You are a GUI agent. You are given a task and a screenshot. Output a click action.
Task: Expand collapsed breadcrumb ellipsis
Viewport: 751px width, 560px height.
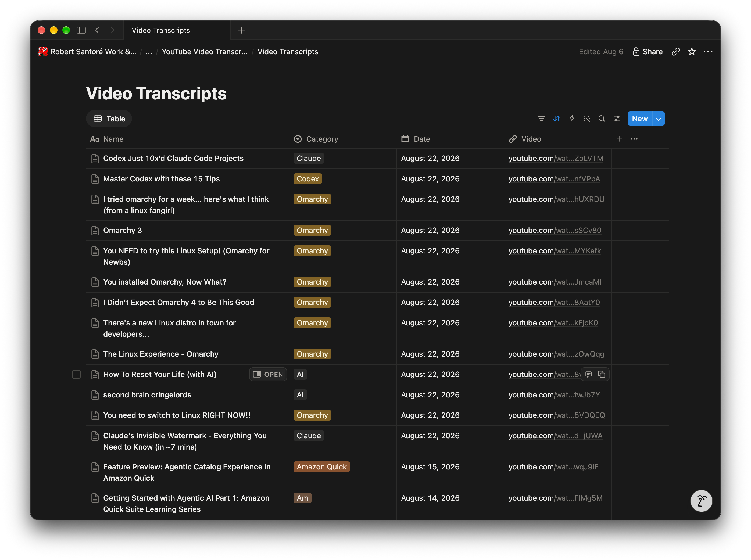coord(149,52)
